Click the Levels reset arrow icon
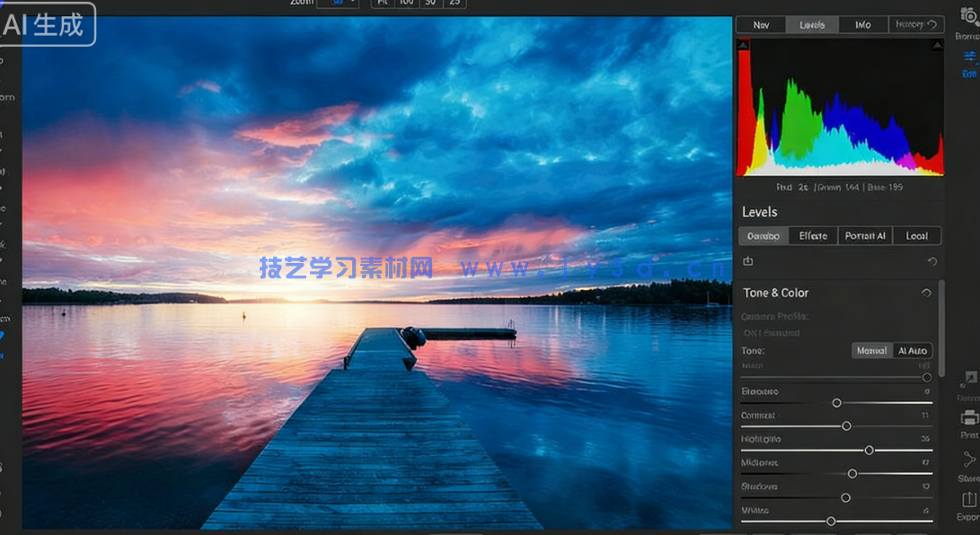 931,260
